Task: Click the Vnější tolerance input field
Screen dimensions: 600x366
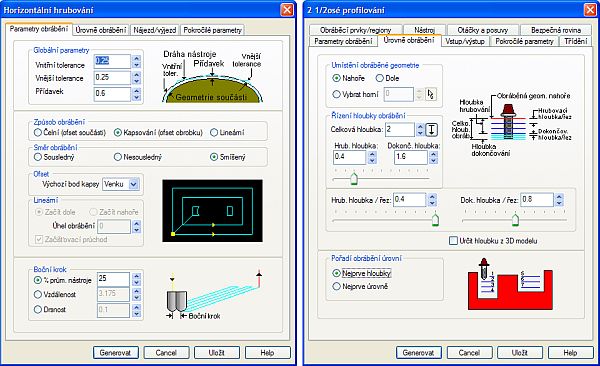Action: 112,78
